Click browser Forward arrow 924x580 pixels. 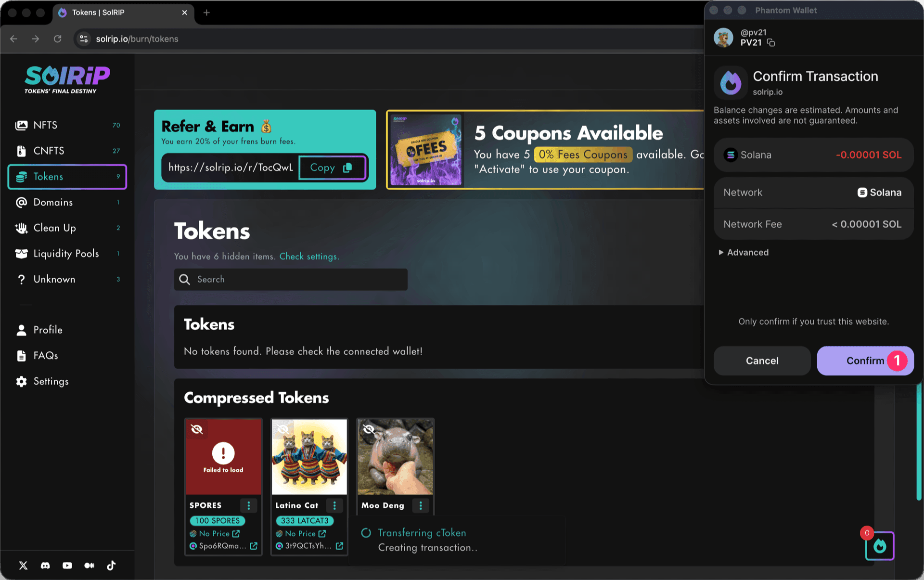point(36,39)
